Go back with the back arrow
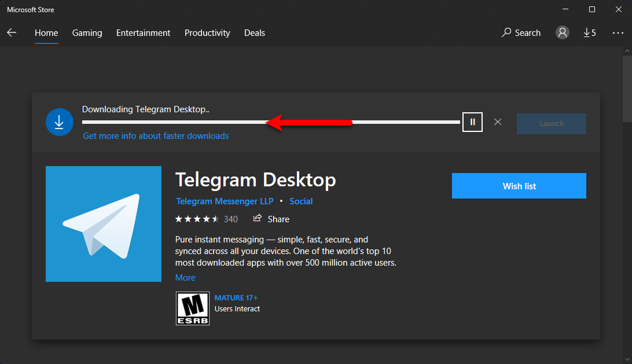The width and height of the screenshot is (632, 364). point(12,32)
